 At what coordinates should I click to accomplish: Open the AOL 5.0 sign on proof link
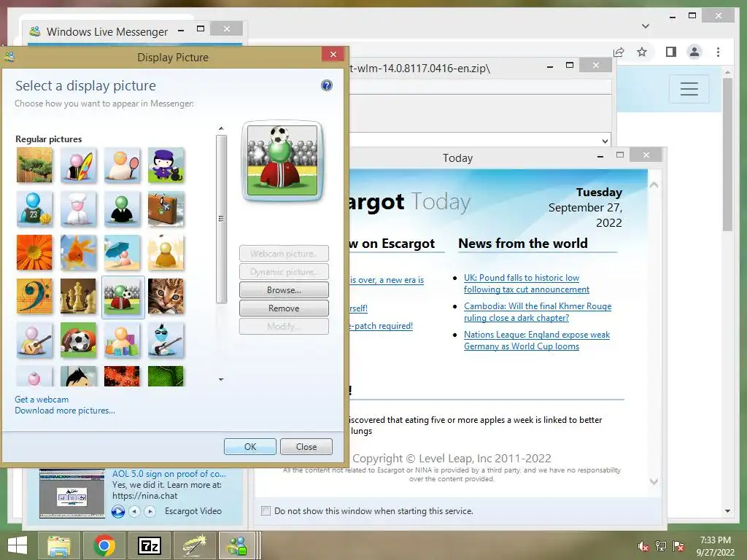[169, 474]
